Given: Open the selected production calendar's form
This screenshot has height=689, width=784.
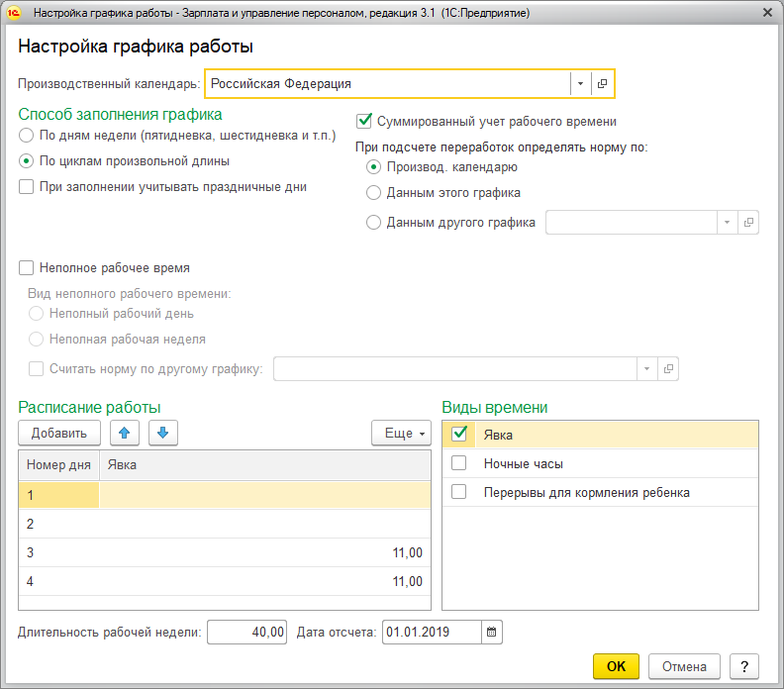Looking at the screenshot, I should tap(602, 83).
